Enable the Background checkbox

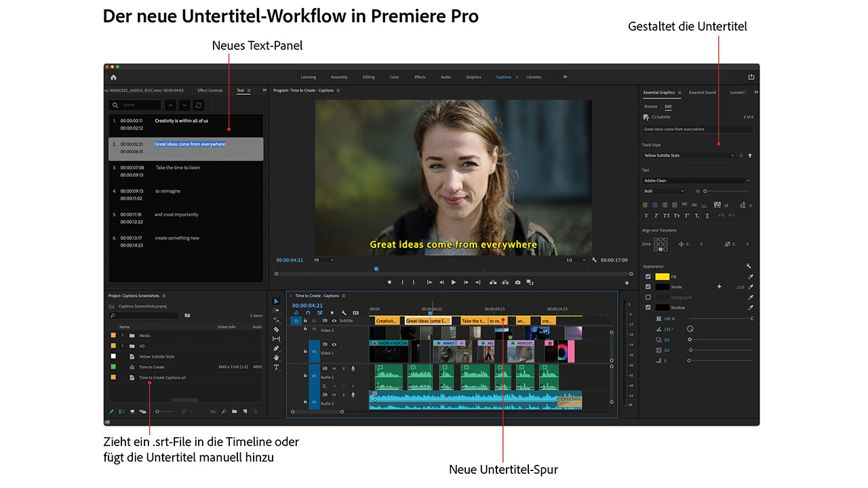[648, 298]
